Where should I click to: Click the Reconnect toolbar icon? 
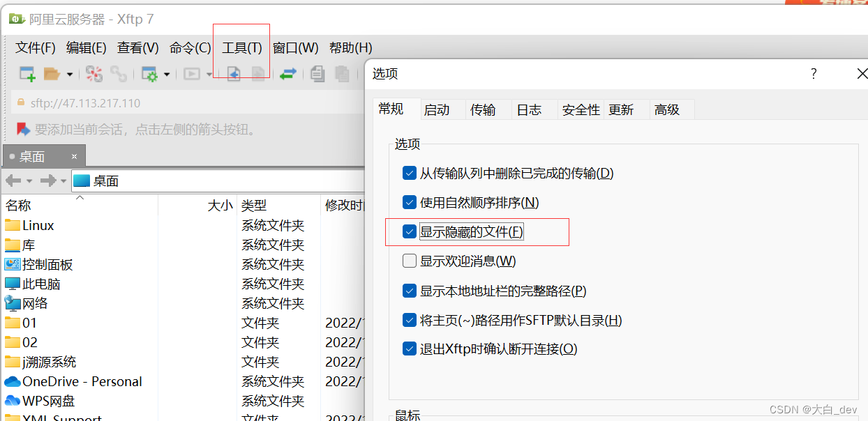coord(94,74)
